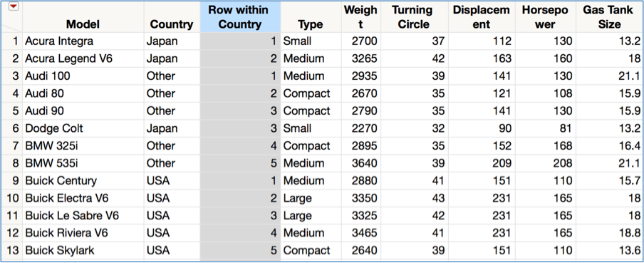Click the BMW 535i model cell

coord(51,163)
